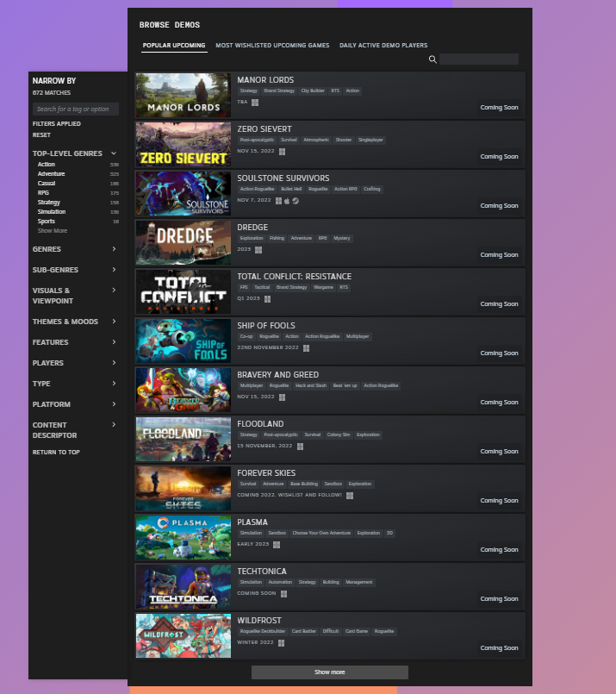Click the Return to Top link
This screenshot has width=616, height=694.
click(56, 453)
